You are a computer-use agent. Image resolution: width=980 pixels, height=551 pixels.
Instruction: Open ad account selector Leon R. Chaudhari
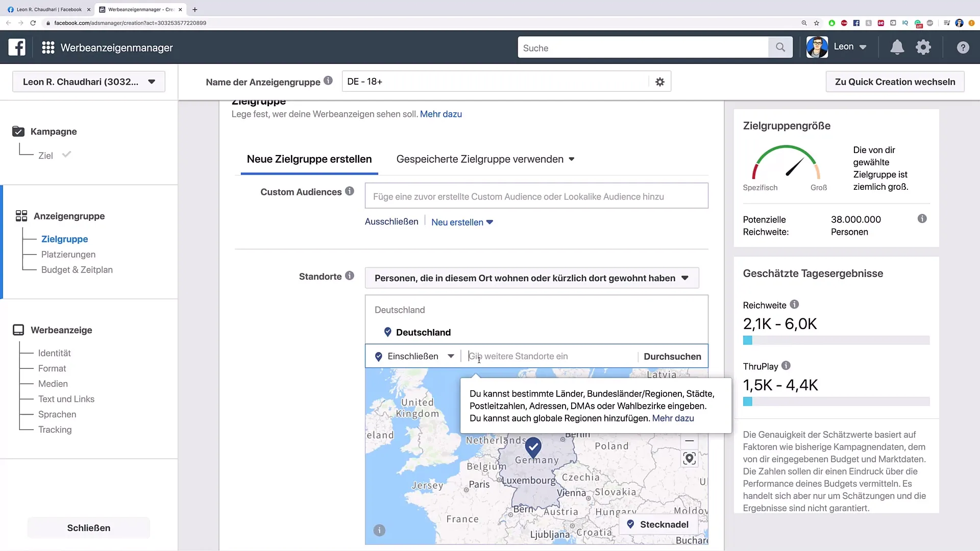click(89, 82)
